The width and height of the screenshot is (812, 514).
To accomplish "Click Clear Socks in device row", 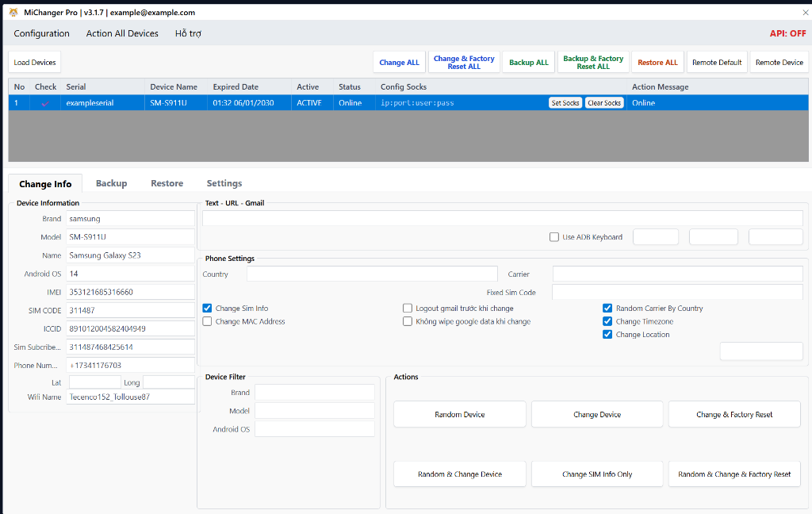I will pyautogui.click(x=604, y=103).
